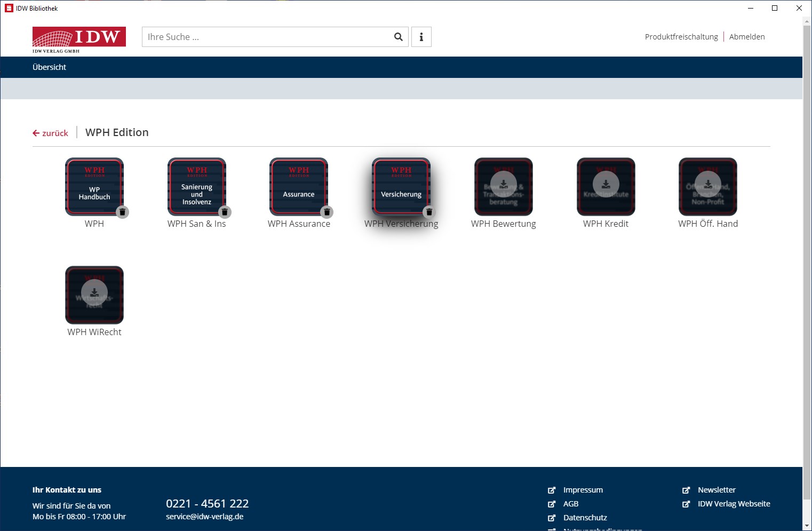
Task: Click the WPH Öff. Hand label
Action: (x=708, y=224)
